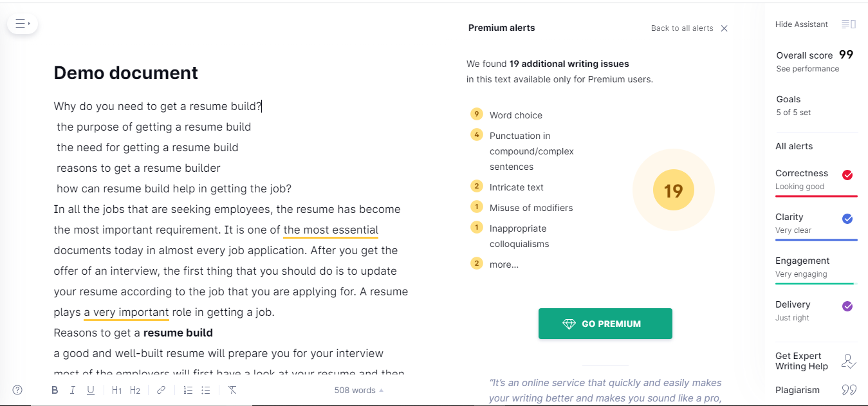Set Heading 1 style
Screen dimensions: 868x406
click(x=116, y=390)
